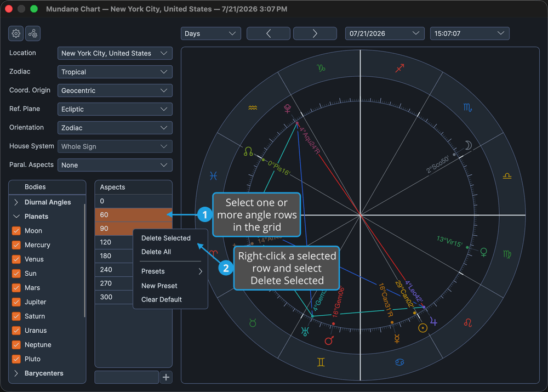This screenshot has width=548, height=392.
Task: Open the Zodiac Tropical dropdown
Action: point(115,72)
